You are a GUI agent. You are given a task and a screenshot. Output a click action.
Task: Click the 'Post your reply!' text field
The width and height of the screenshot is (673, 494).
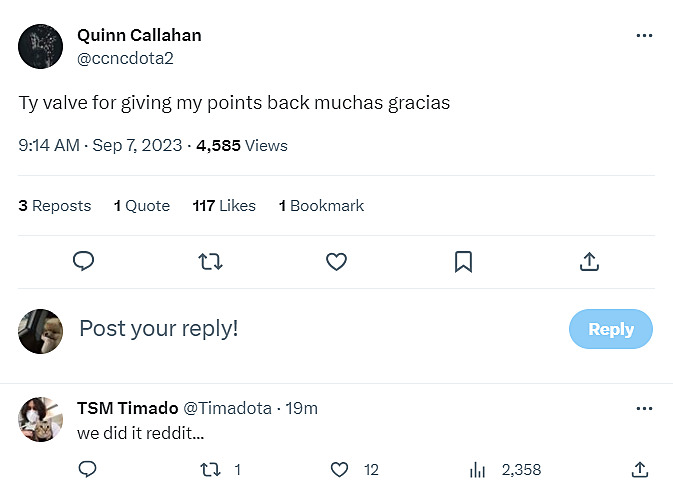[300, 328]
